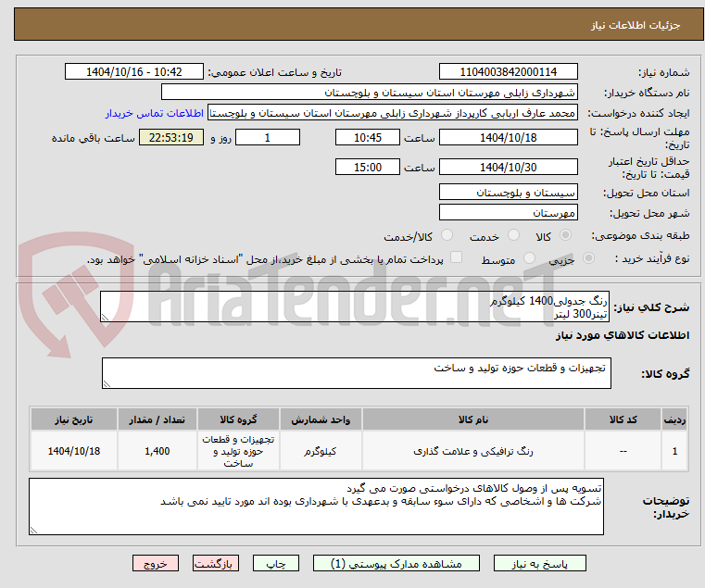The width and height of the screenshot is (705, 588).
Task: Select the کالا/خدمت radio button
Action: point(447,235)
